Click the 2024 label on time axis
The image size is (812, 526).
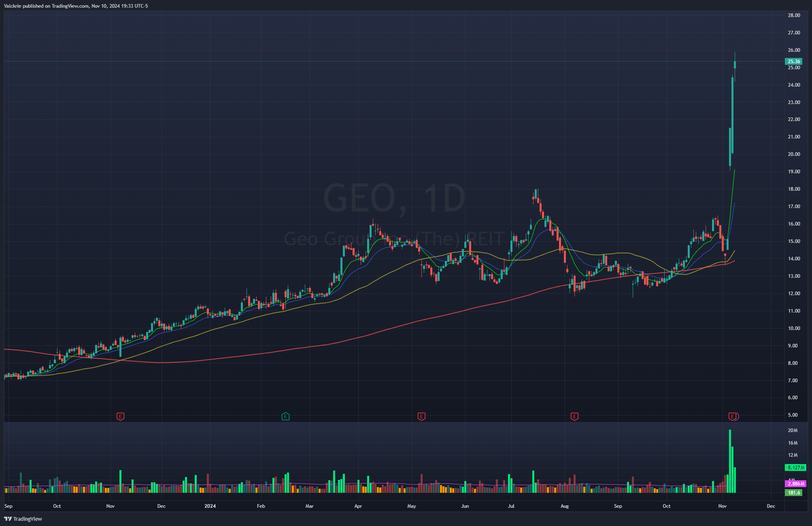pyautogui.click(x=210, y=506)
